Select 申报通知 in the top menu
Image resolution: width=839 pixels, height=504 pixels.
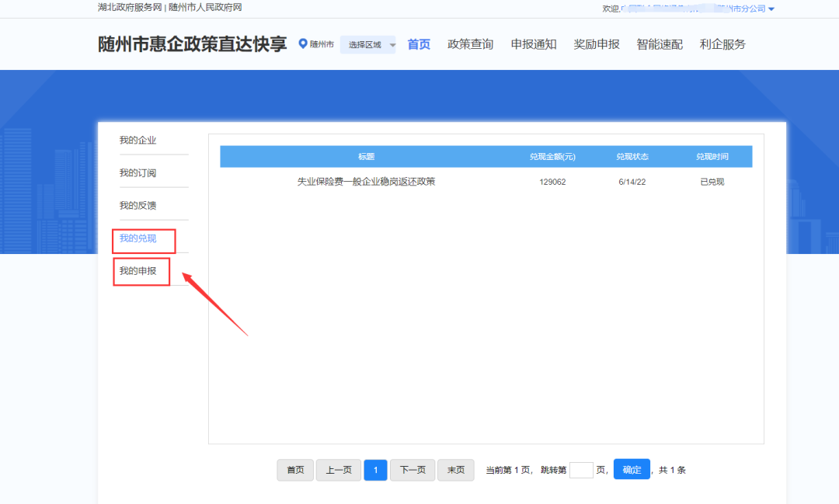tap(534, 44)
